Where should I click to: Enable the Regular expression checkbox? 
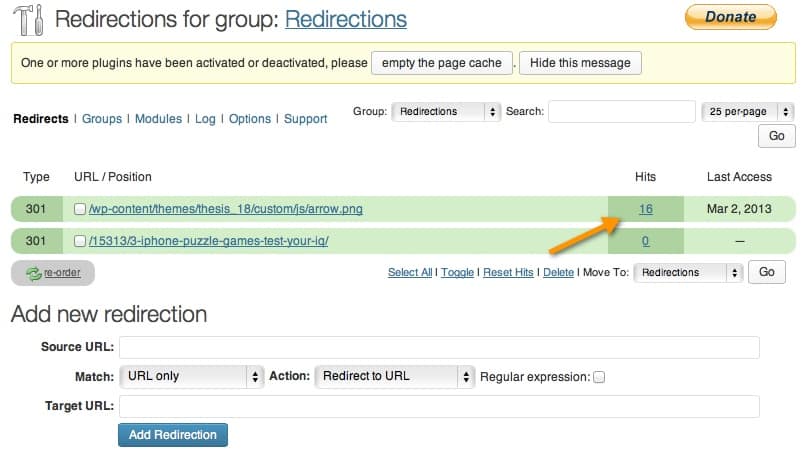(599, 377)
